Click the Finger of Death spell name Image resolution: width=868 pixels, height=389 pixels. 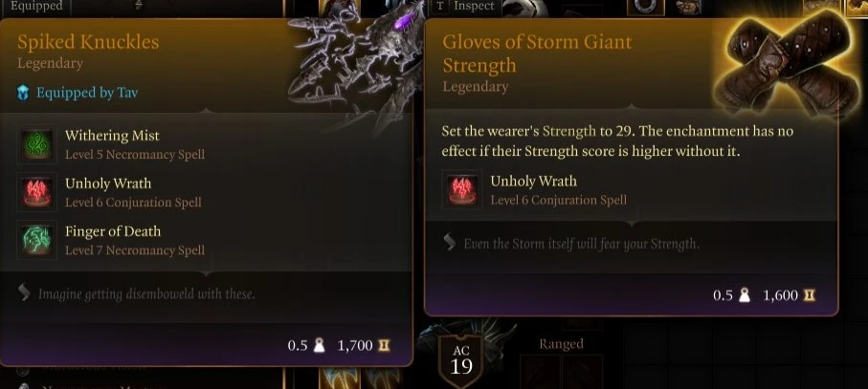113,231
